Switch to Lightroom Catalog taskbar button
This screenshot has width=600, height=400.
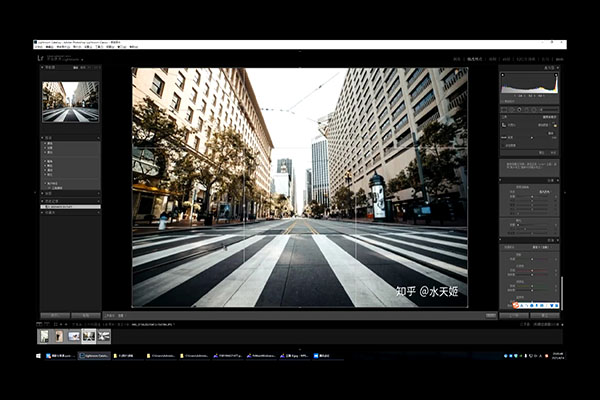tap(94, 356)
